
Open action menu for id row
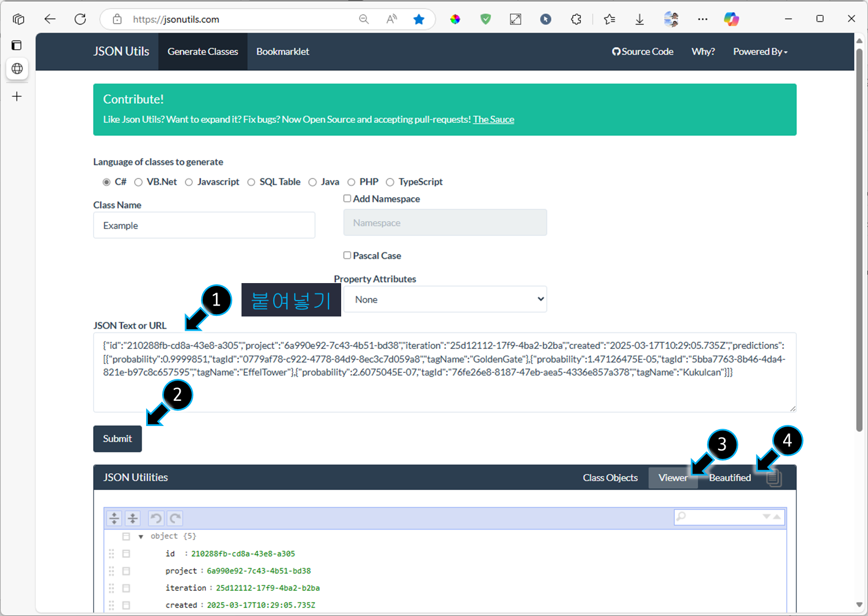coord(126,554)
